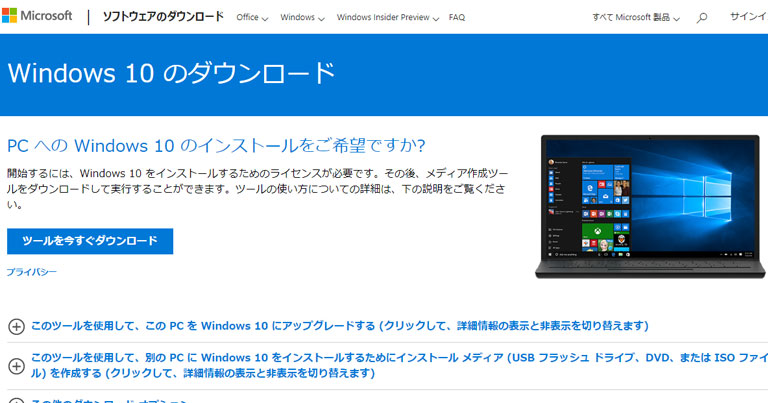Open the Windows menu in the navigation bar
The image size is (768, 403).
click(301, 18)
